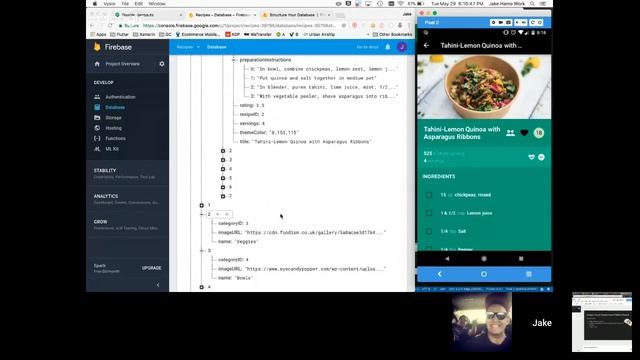Switch to Recipes – Database browser tab
Screen dimensions: 640x360
(223, 15)
